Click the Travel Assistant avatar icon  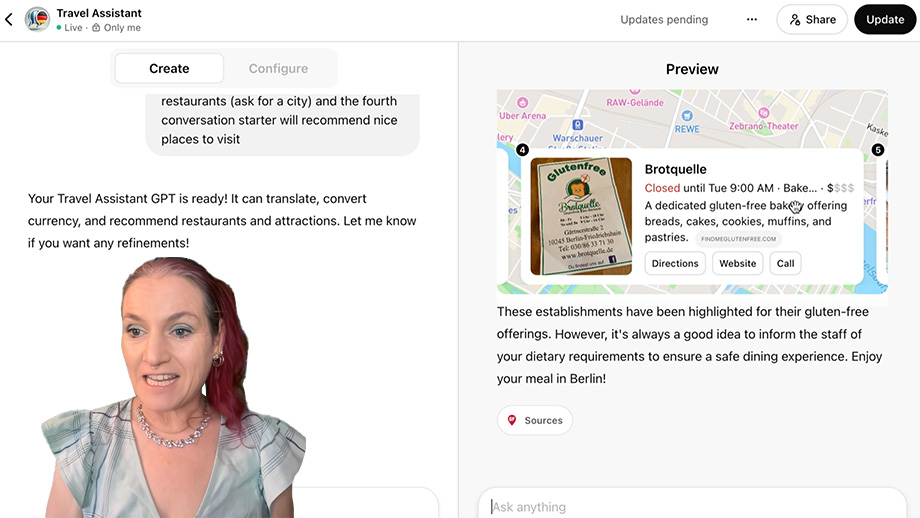[x=37, y=20]
